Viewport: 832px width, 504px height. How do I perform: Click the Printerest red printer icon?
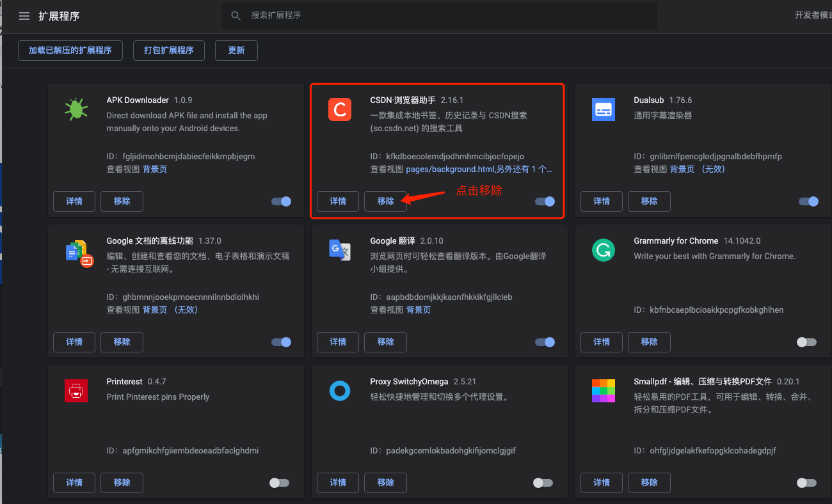tap(76, 391)
